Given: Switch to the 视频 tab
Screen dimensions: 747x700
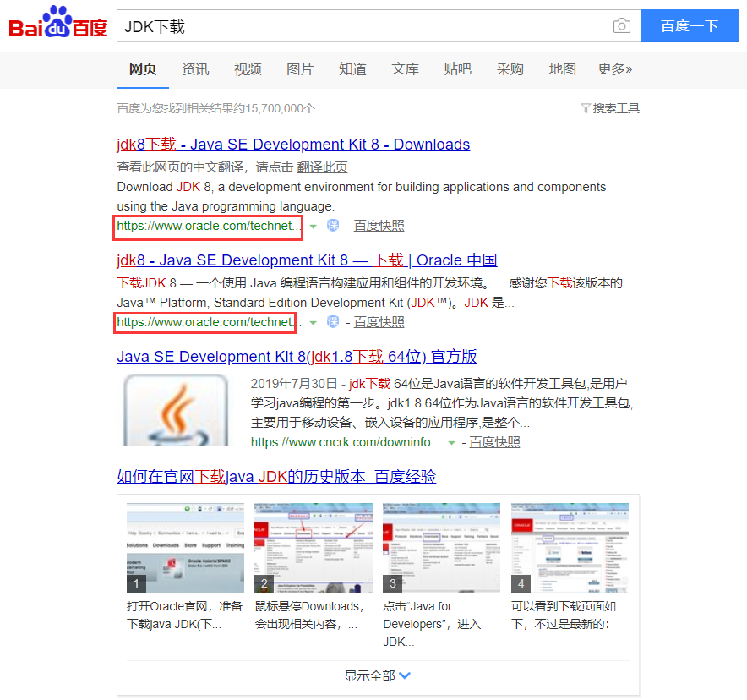Looking at the screenshot, I should point(248,69).
